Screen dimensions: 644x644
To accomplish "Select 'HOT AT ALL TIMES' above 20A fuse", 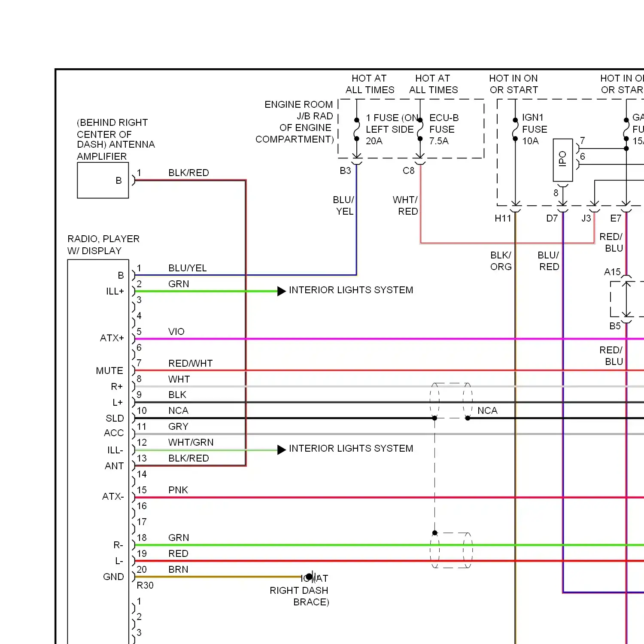I will (x=370, y=84).
